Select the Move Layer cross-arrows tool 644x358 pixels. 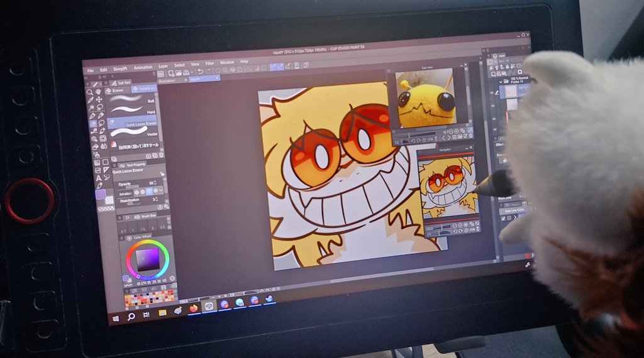99,100
